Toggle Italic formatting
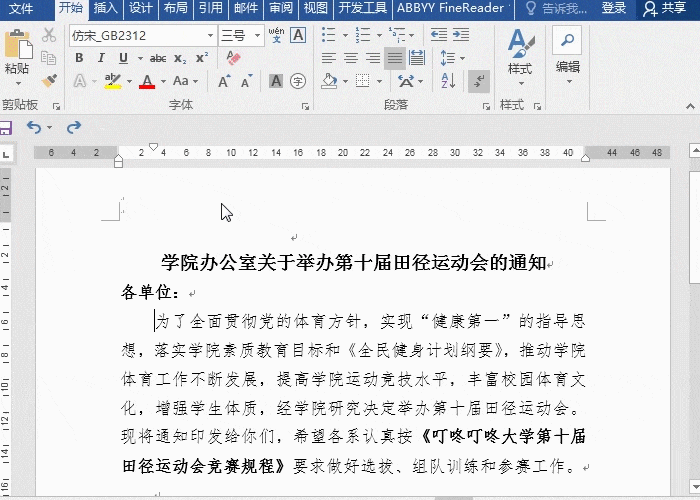Viewport: 700px width, 500px height. (x=101, y=58)
